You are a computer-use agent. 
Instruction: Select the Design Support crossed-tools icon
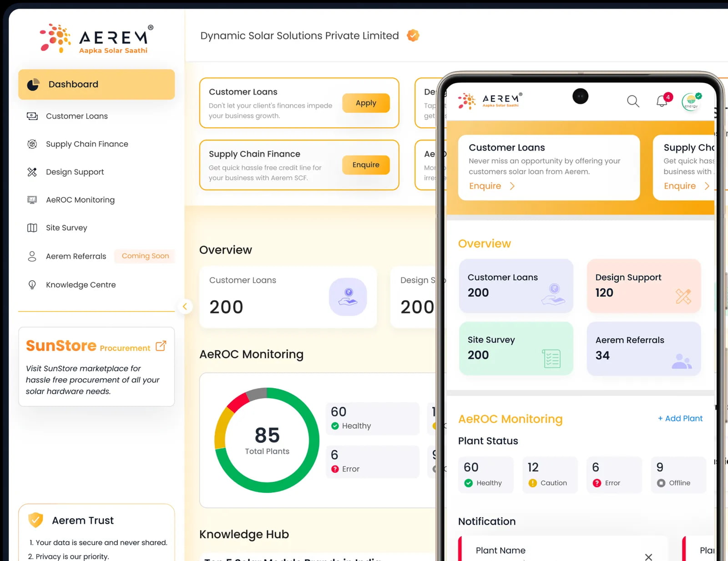coord(32,172)
